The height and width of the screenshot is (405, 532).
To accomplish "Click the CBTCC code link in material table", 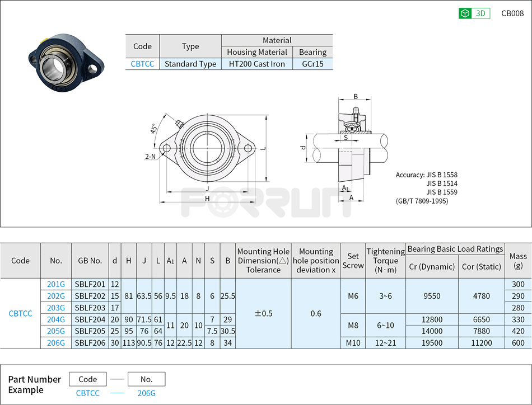I will tap(142, 64).
